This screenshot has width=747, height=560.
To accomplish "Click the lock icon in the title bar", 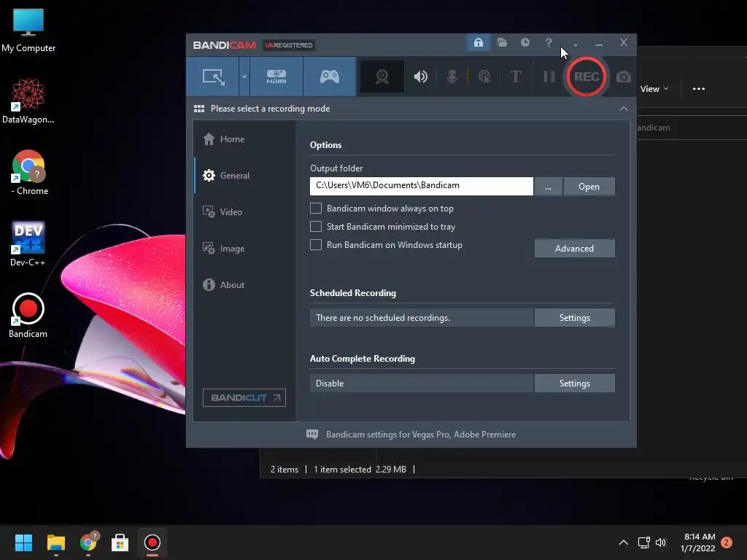I will 479,42.
